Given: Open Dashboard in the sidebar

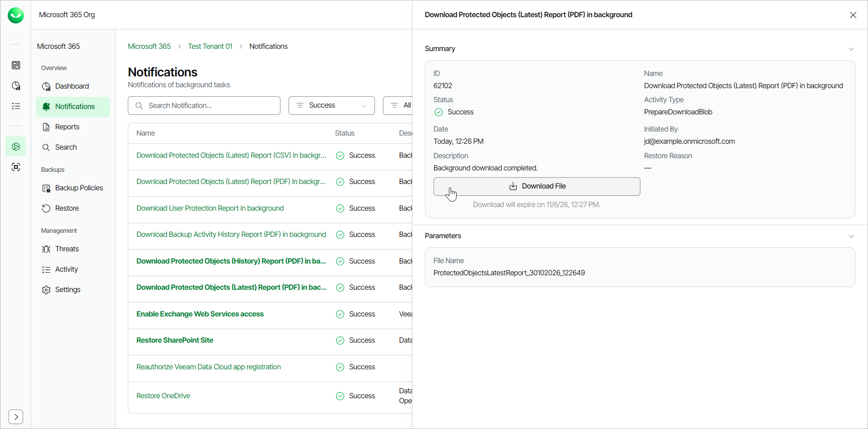Looking at the screenshot, I should tap(73, 86).
